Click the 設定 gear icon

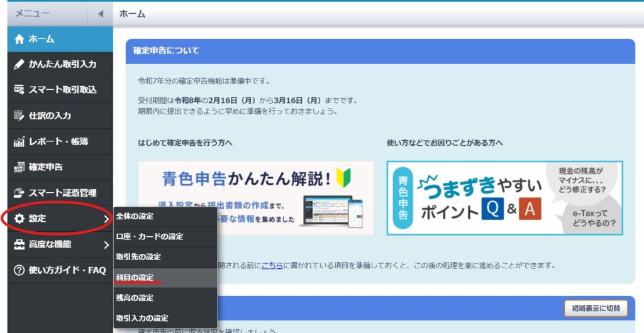coord(19,219)
